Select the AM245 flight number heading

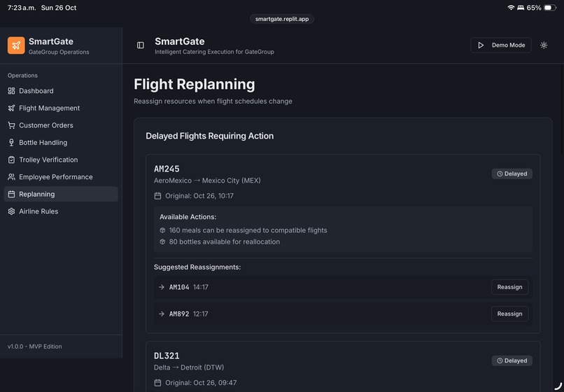pos(167,169)
